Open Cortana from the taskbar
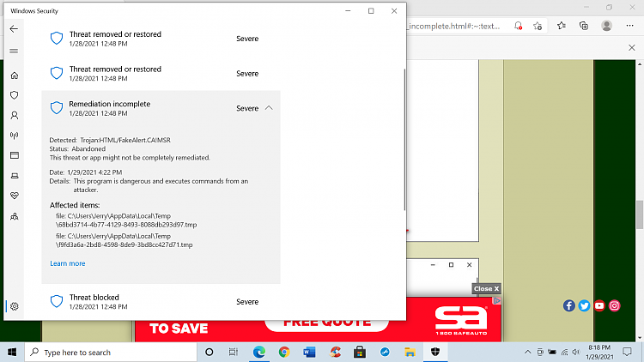 209,353
